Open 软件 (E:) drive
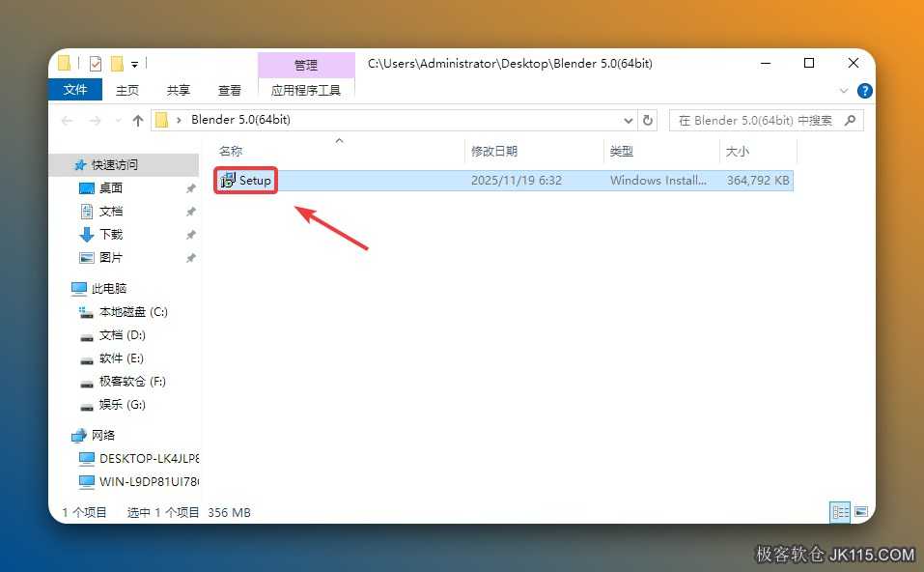 click(122, 357)
